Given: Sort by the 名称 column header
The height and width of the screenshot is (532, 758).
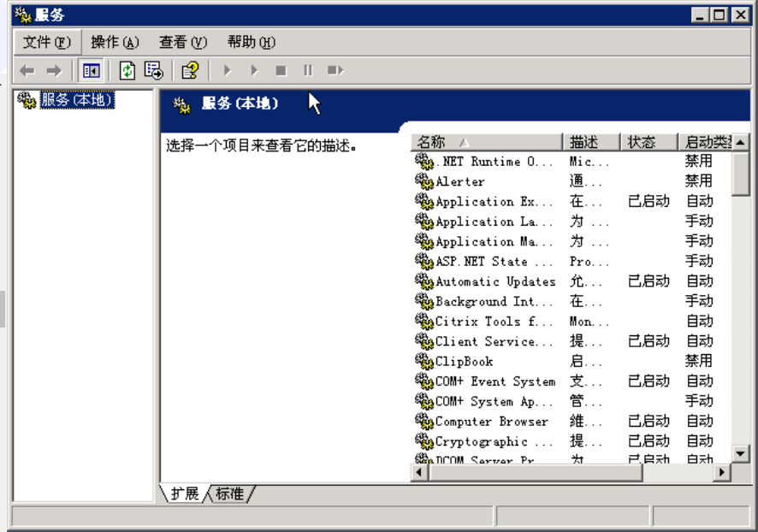Looking at the screenshot, I should [486, 142].
